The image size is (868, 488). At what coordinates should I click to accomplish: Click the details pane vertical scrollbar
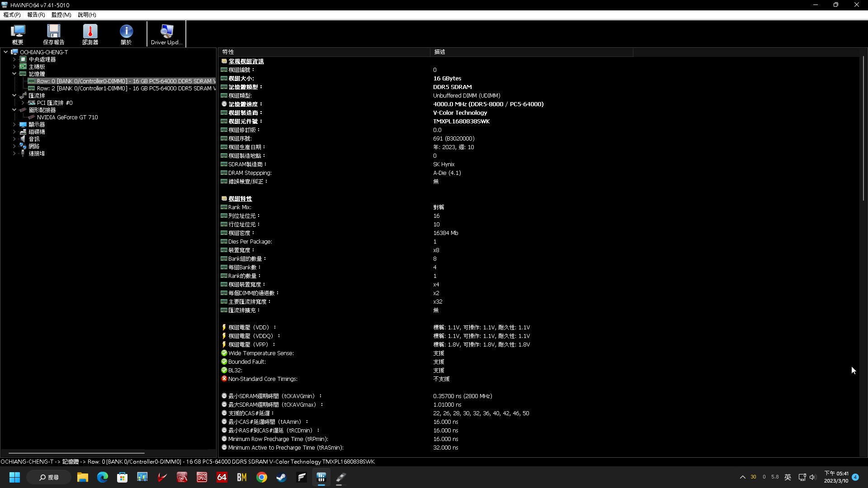click(863, 129)
